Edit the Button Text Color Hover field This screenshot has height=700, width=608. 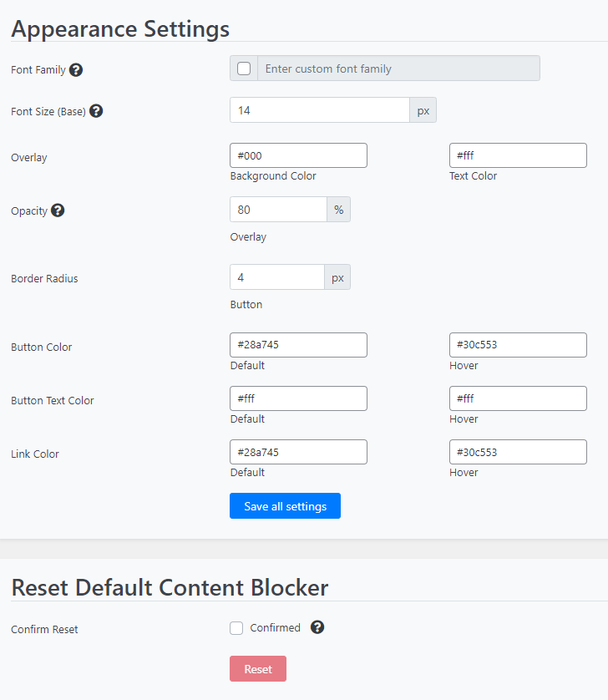(x=518, y=398)
